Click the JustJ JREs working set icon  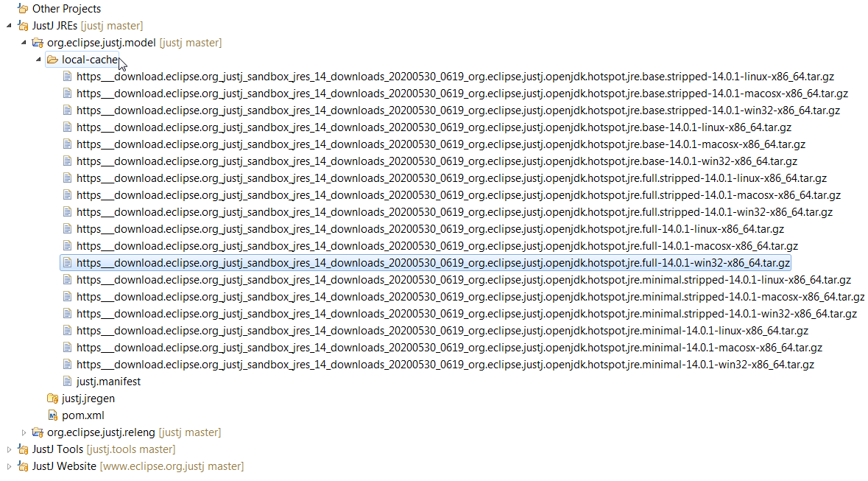(23, 26)
